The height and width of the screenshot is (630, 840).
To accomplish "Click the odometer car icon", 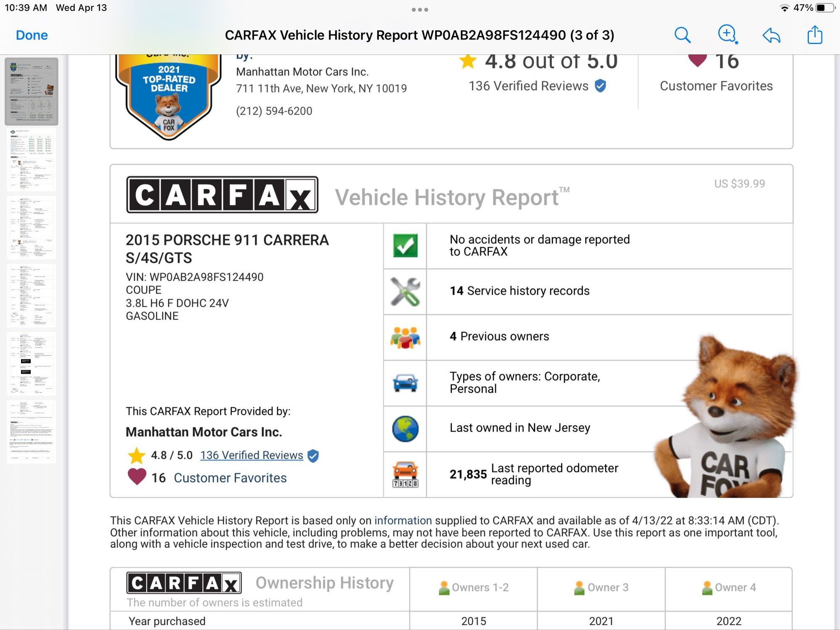I will 405,475.
